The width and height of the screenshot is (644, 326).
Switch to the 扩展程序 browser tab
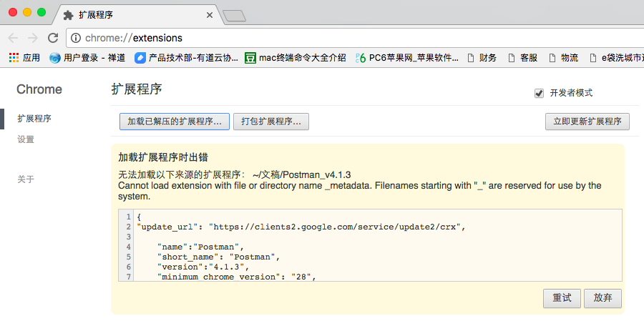pos(136,14)
